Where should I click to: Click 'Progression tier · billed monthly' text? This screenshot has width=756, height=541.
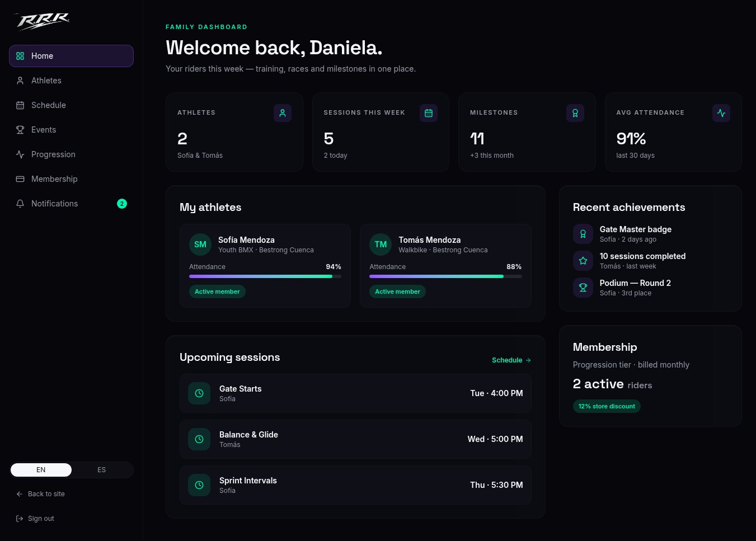click(631, 365)
